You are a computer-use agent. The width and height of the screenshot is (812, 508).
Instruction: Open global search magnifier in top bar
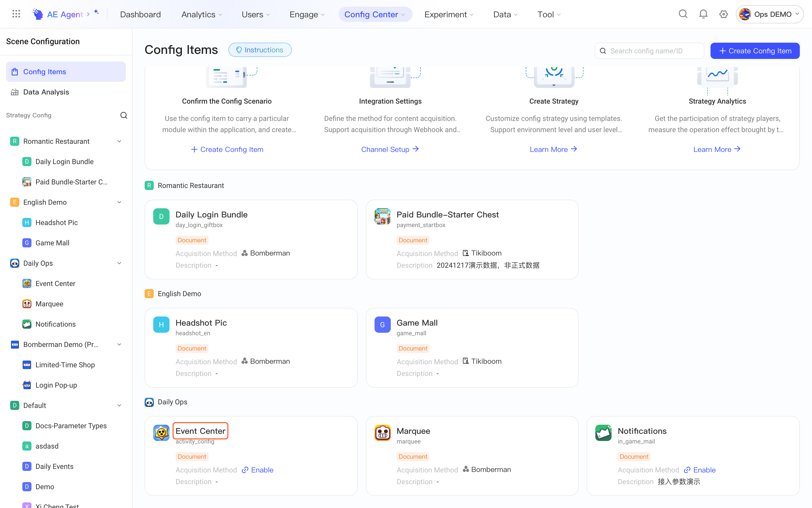point(683,14)
